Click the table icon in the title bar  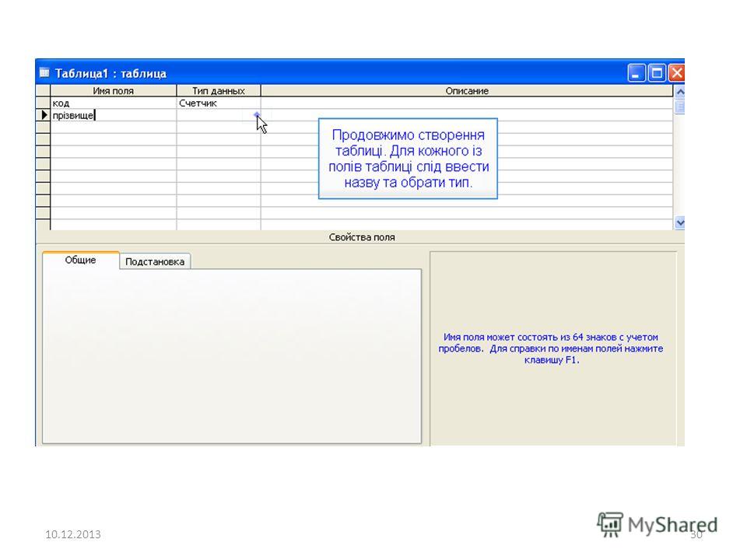44,73
